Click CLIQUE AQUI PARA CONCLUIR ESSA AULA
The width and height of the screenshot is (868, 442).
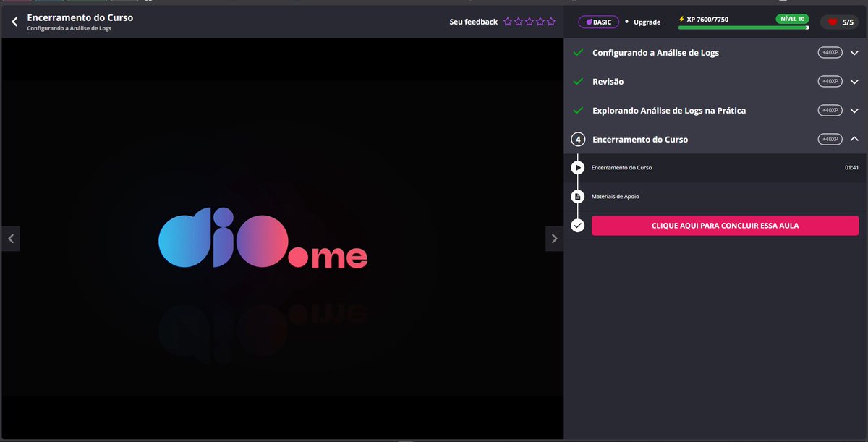(x=725, y=226)
